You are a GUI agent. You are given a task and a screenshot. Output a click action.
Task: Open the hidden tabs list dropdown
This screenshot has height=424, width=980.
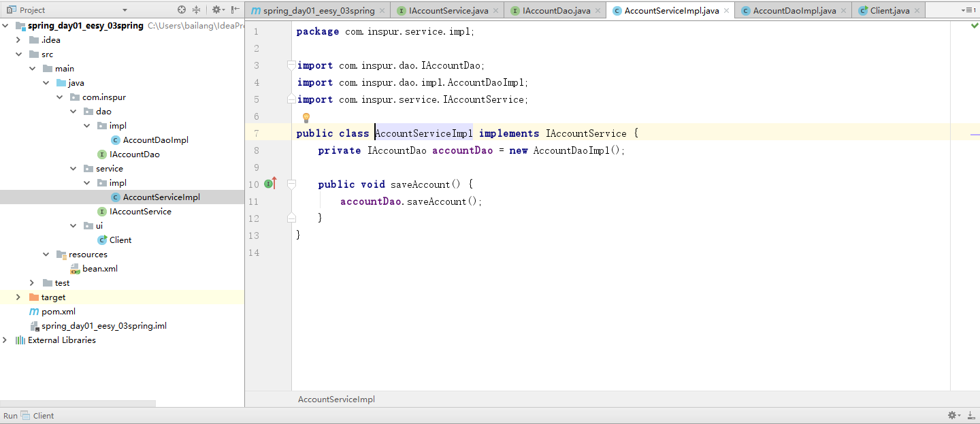click(968, 10)
